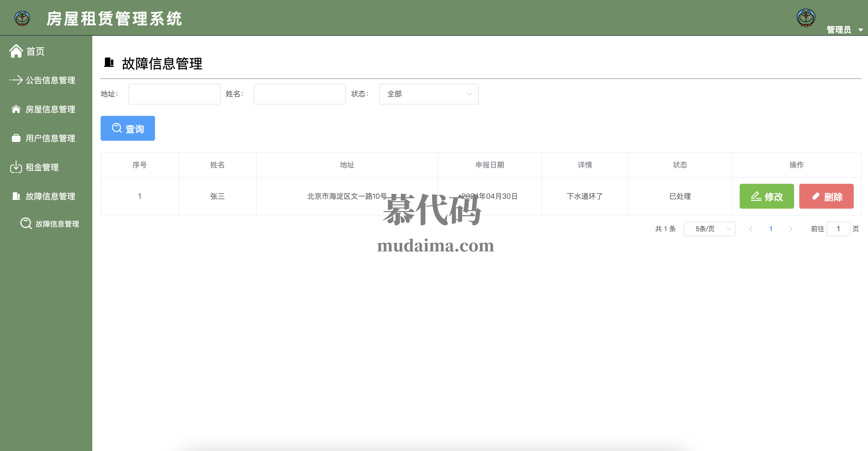Open the 状态 filter dropdown showing 全部
The image size is (868, 451).
428,94
